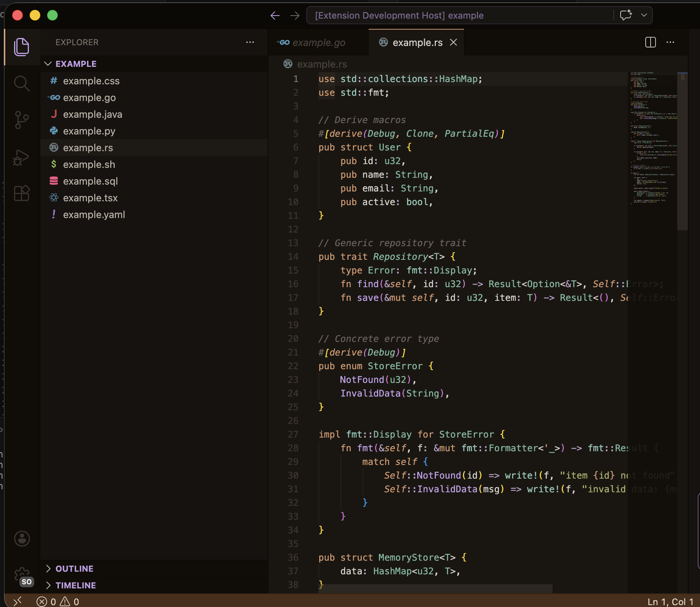Click the EXPLORER panel title

pyautogui.click(x=77, y=42)
